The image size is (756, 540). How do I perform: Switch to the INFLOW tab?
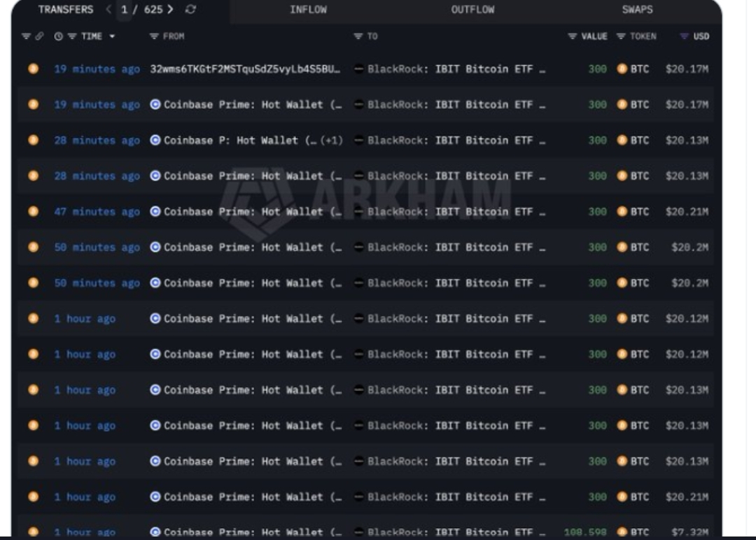point(308,10)
